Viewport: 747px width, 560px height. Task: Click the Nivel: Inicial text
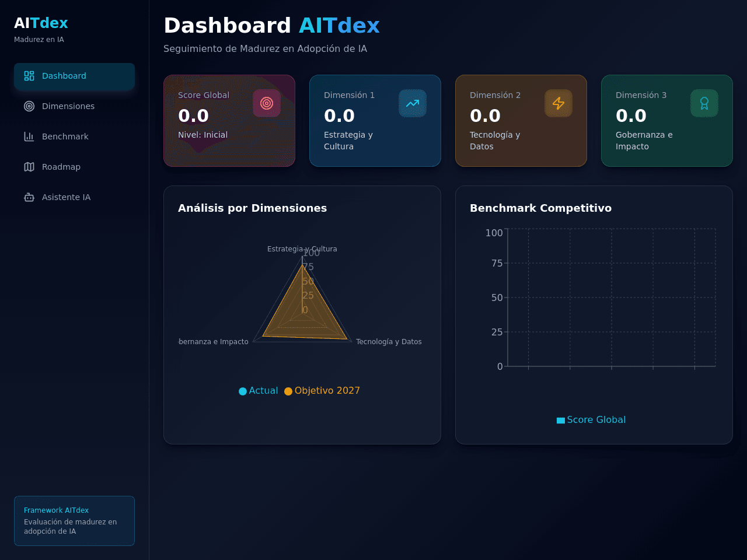tap(203, 135)
